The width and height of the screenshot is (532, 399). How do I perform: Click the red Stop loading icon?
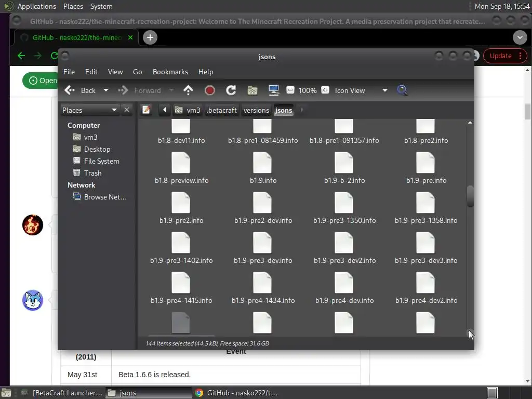coord(210,90)
